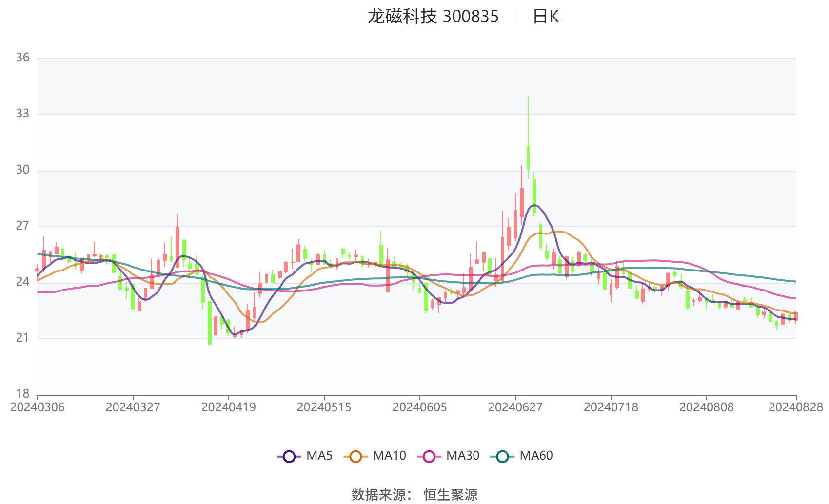The width and height of the screenshot is (829, 504).
Task: Toggle the MA60 legend series
Action: pos(522,456)
